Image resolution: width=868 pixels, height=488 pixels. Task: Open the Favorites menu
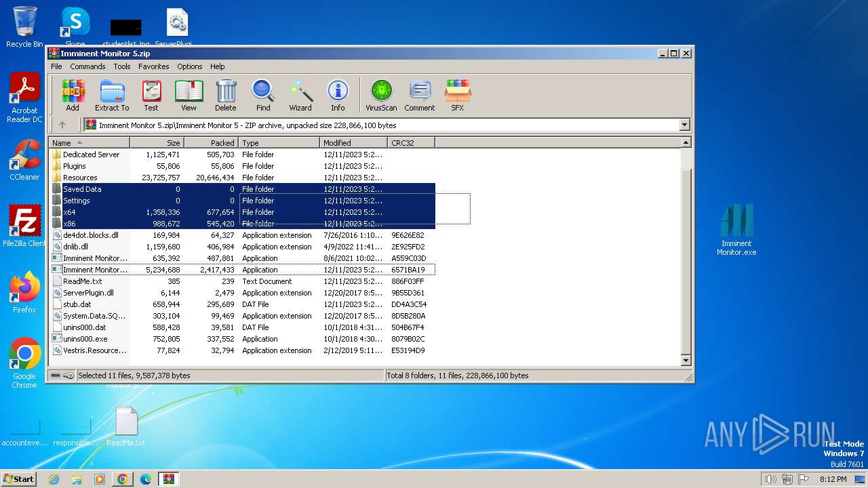coord(154,66)
